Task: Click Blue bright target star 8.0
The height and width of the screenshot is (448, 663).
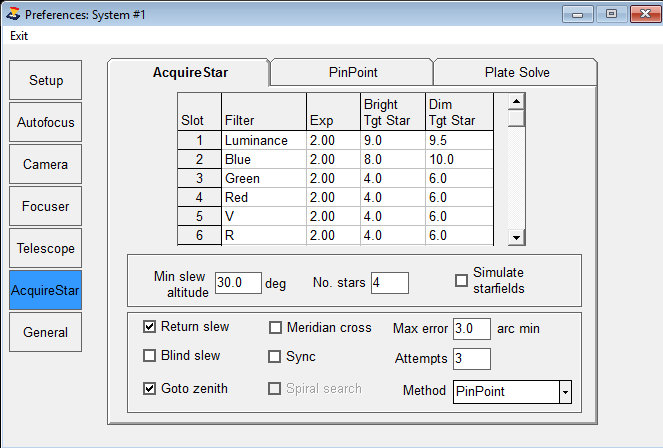Action: pyautogui.click(x=393, y=159)
